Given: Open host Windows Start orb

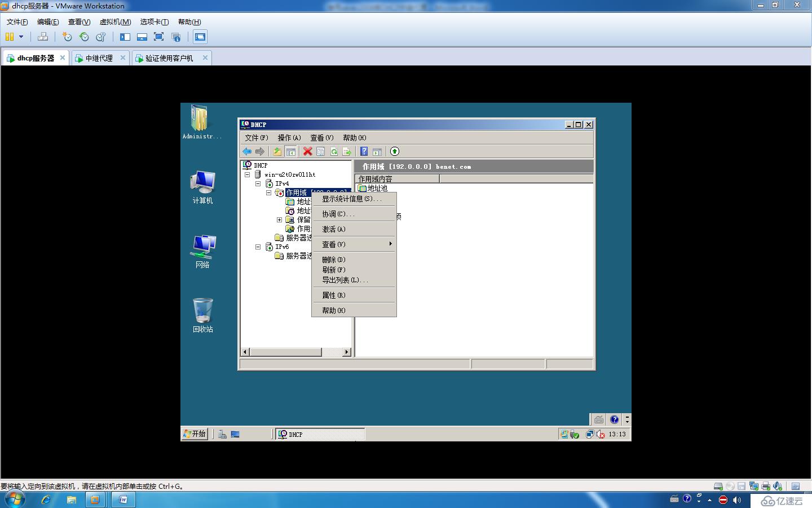Looking at the screenshot, I should [15, 500].
